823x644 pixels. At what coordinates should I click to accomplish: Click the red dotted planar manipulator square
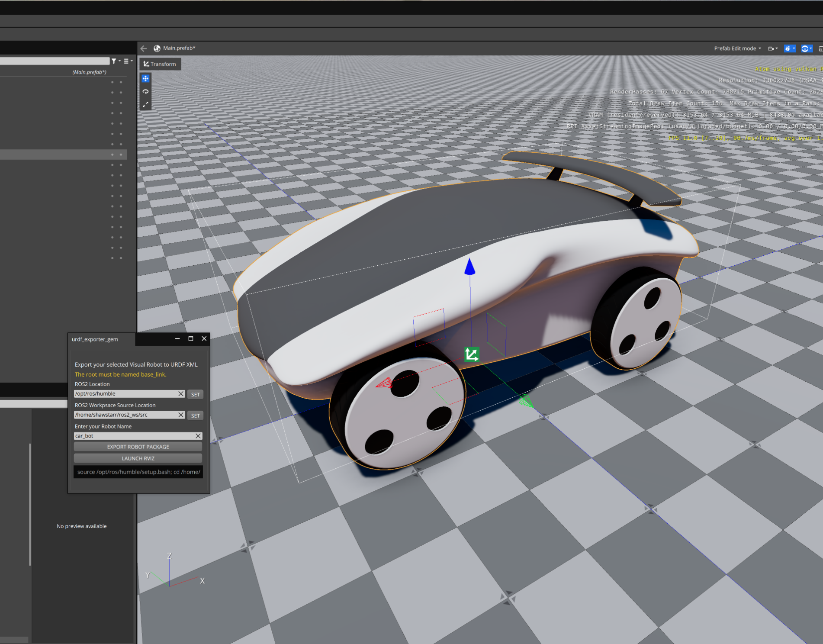[x=429, y=327]
